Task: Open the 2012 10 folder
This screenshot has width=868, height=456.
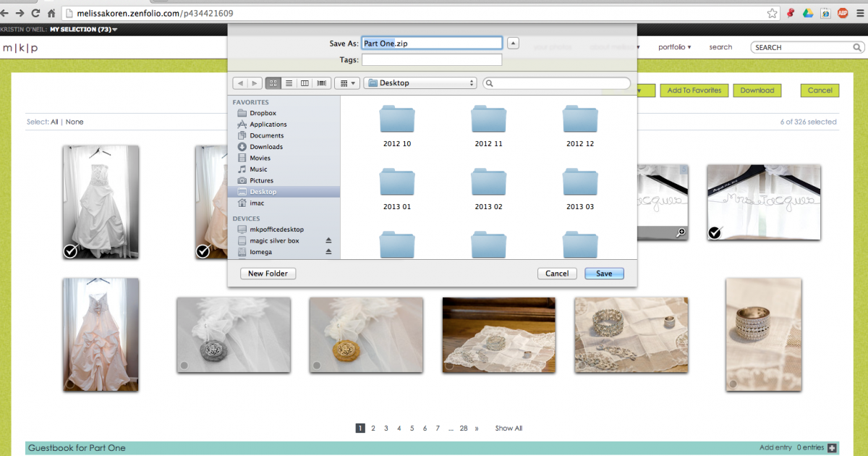Action: click(x=397, y=126)
